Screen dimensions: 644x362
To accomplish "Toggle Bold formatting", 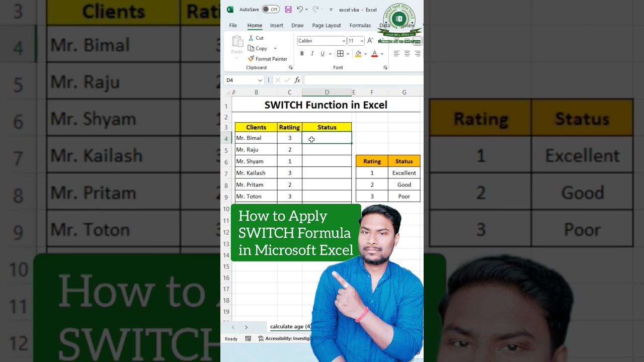I will (x=302, y=54).
